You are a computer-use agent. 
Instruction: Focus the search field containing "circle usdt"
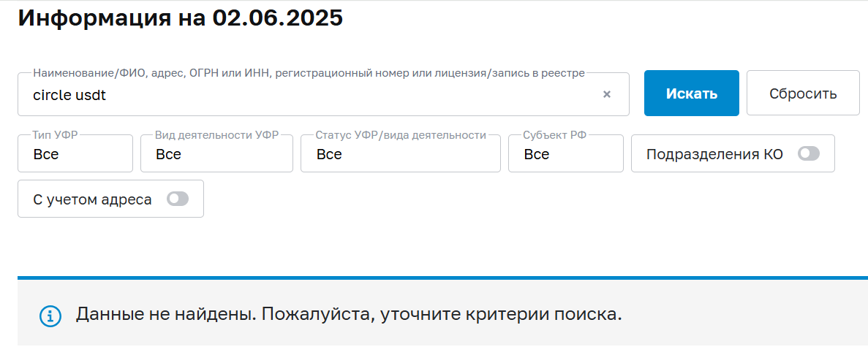[307, 95]
